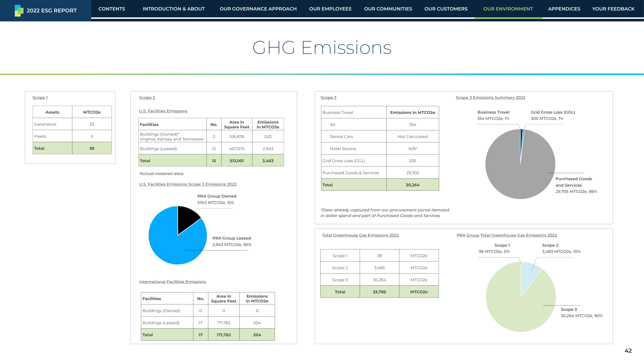Select the grand total 33,785 cell
Image resolution: width=644 pixels, height=362 pixels.
pyautogui.click(x=379, y=292)
